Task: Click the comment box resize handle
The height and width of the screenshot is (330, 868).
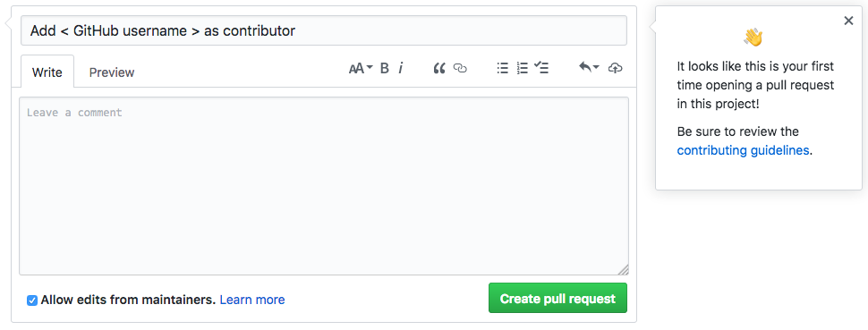Action: [x=624, y=270]
